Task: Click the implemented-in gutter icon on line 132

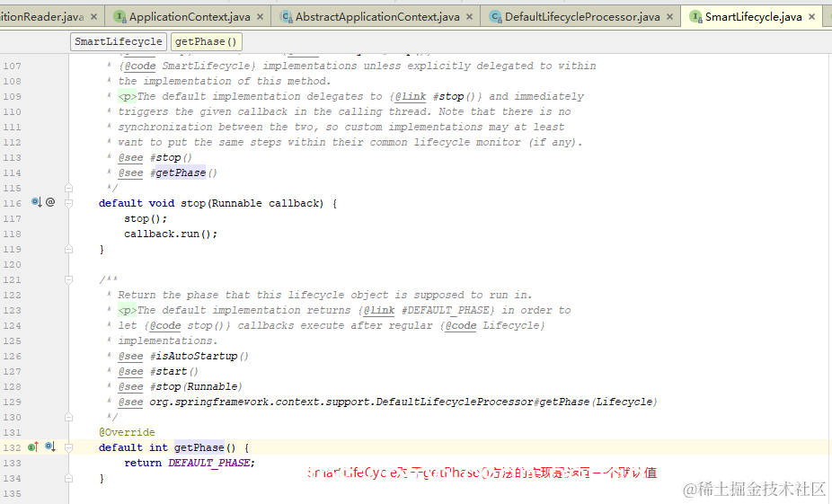Action: [50, 447]
